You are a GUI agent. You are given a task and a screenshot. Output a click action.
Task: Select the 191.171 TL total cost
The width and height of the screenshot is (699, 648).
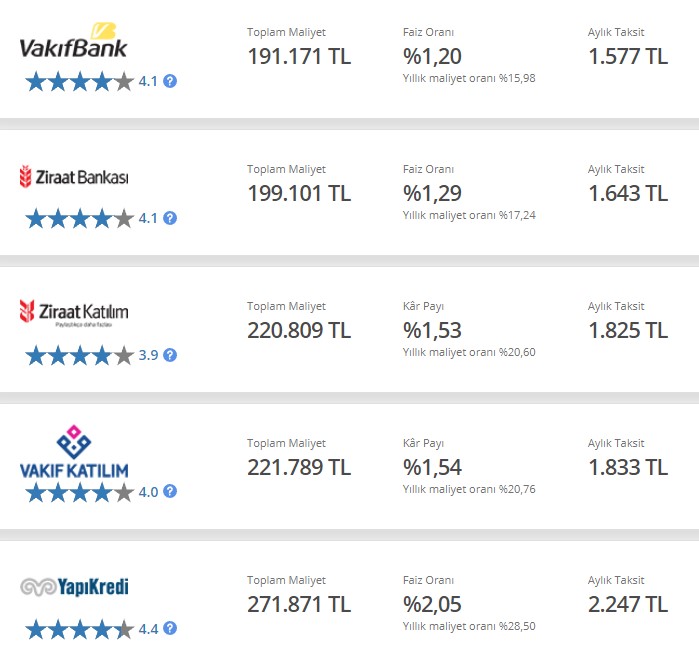pyautogui.click(x=299, y=57)
